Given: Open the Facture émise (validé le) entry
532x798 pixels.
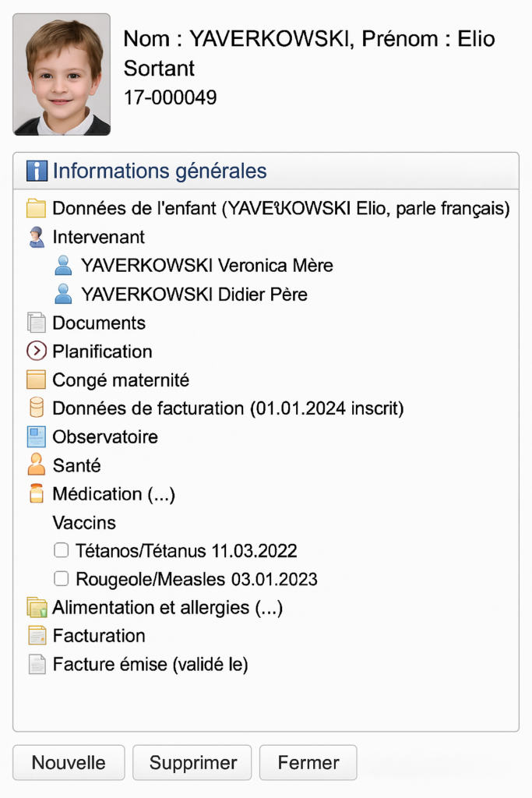Looking at the screenshot, I should 150,665.
